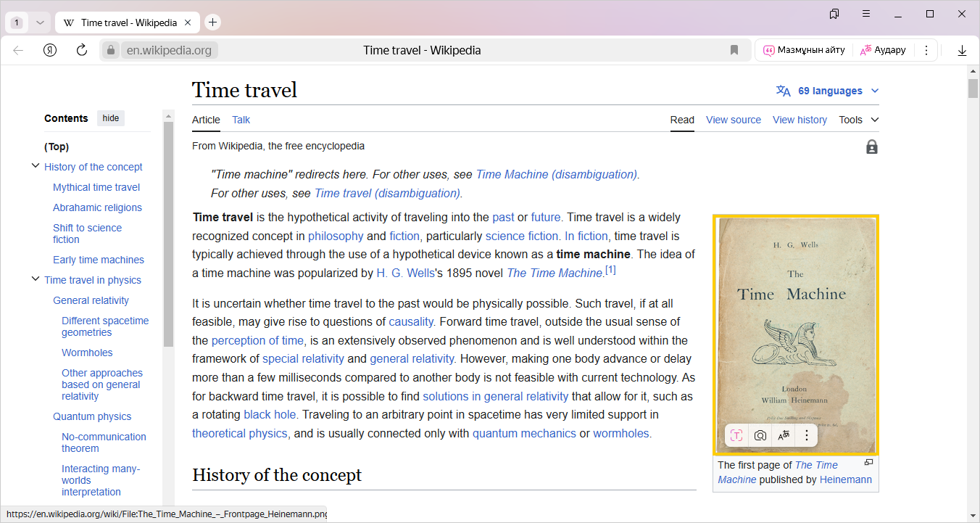This screenshot has height=523, width=980.
Task: Switch to the Talk tab
Action: [x=241, y=120]
